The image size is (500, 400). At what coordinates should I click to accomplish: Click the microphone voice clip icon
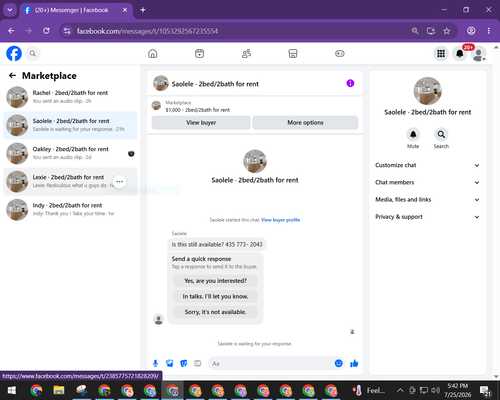tap(155, 363)
